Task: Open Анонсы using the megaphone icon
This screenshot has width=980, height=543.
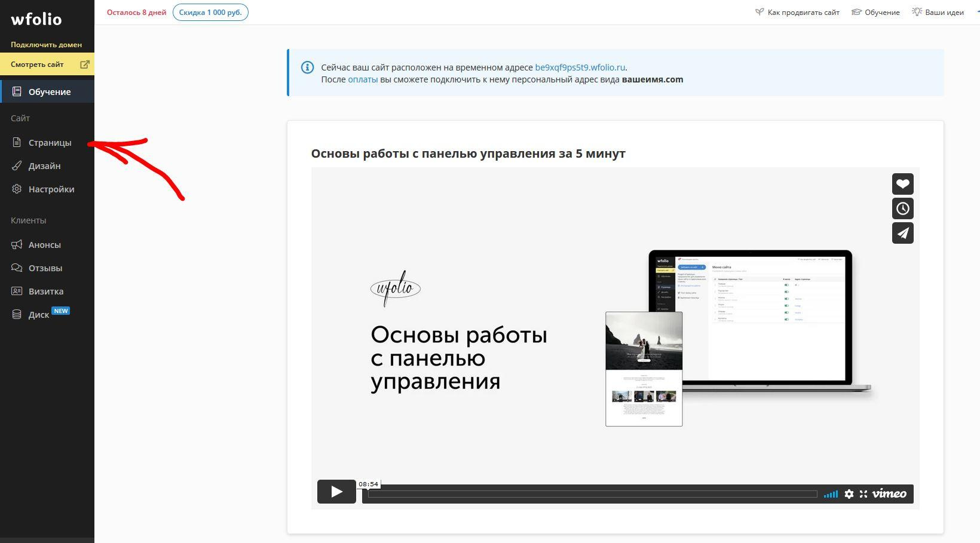Action: click(17, 244)
